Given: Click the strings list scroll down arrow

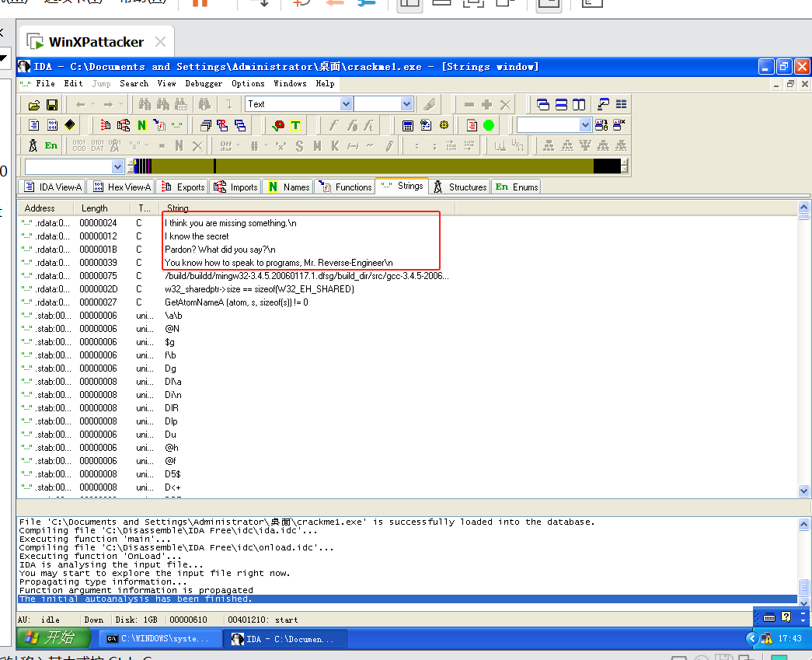Looking at the screenshot, I should click(803, 491).
